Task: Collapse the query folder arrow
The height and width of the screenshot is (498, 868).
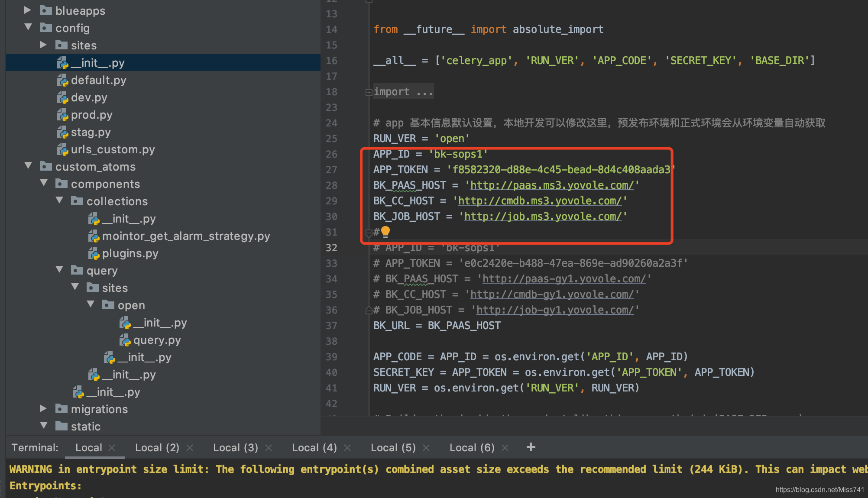Action: pos(59,270)
